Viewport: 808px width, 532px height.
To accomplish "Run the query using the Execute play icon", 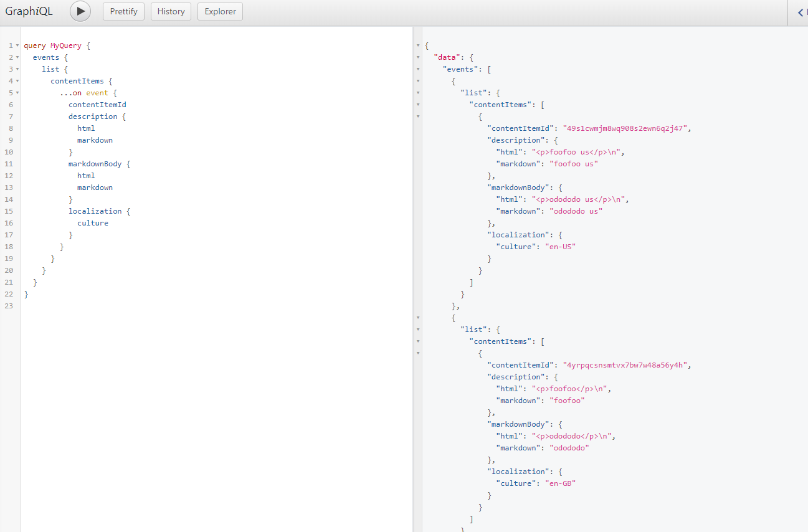I will [x=80, y=11].
